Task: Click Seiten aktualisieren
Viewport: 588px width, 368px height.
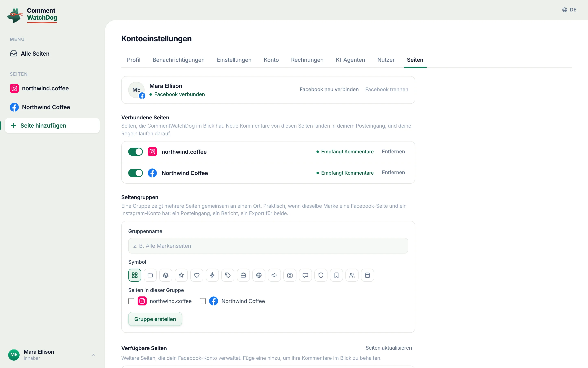Action: point(389,348)
